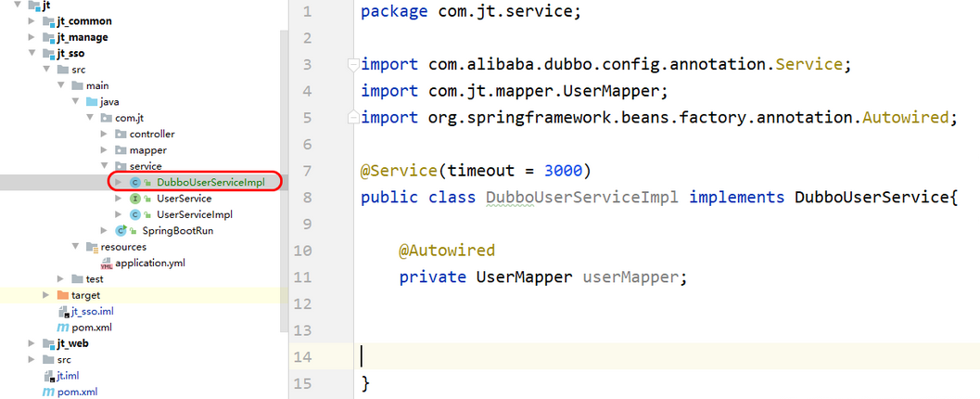
Task: Click the UserServiceImpl class icon
Action: pos(135,215)
